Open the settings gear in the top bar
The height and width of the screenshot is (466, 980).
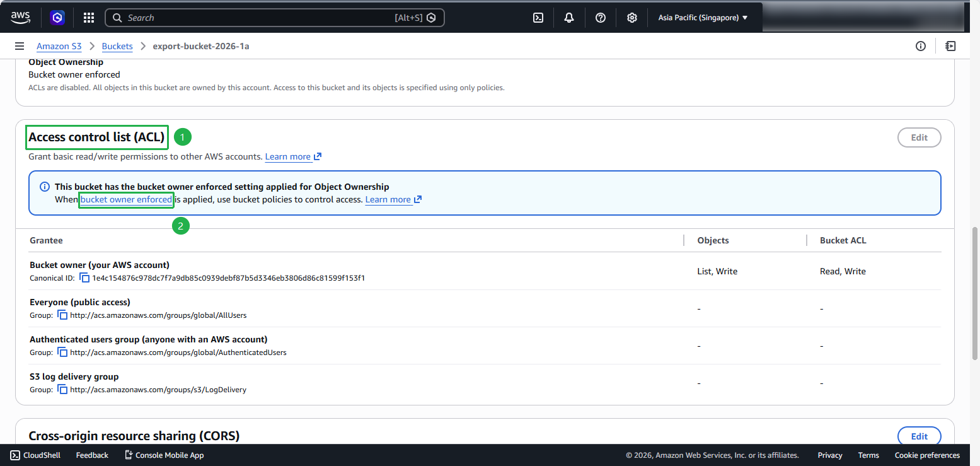[632, 18]
